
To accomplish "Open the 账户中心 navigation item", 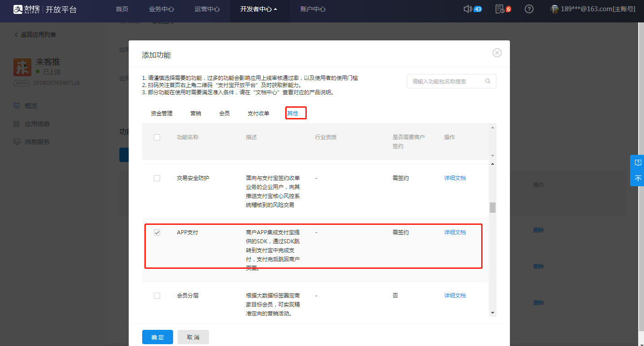I will [x=313, y=9].
